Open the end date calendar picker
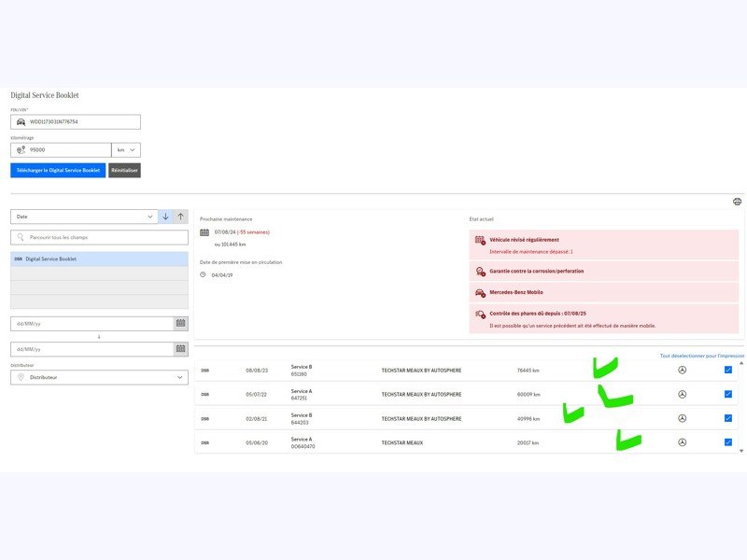The image size is (747, 560). pos(180,349)
